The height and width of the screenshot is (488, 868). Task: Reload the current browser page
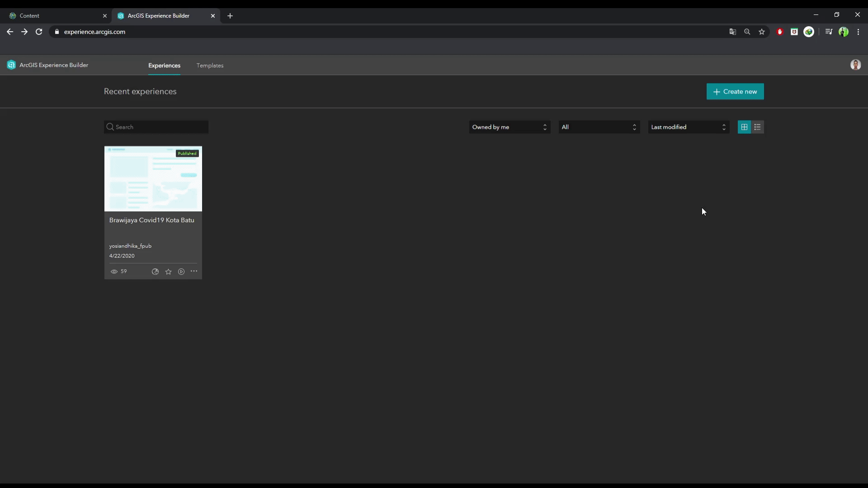point(39,32)
